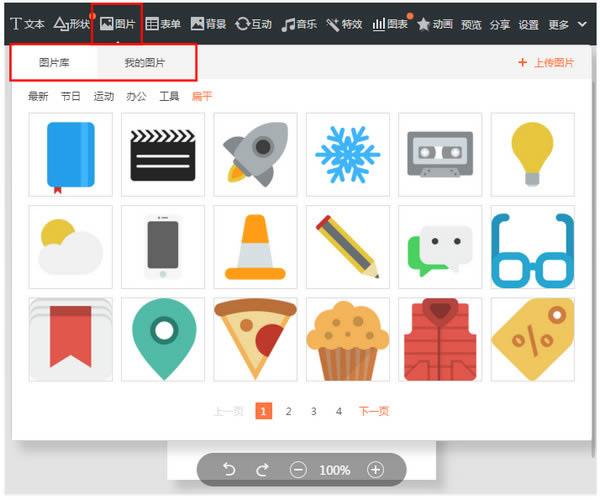The width and height of the screenshot is (600, 500).
Task: Open the 图表 chart tool
Action: 391,23
